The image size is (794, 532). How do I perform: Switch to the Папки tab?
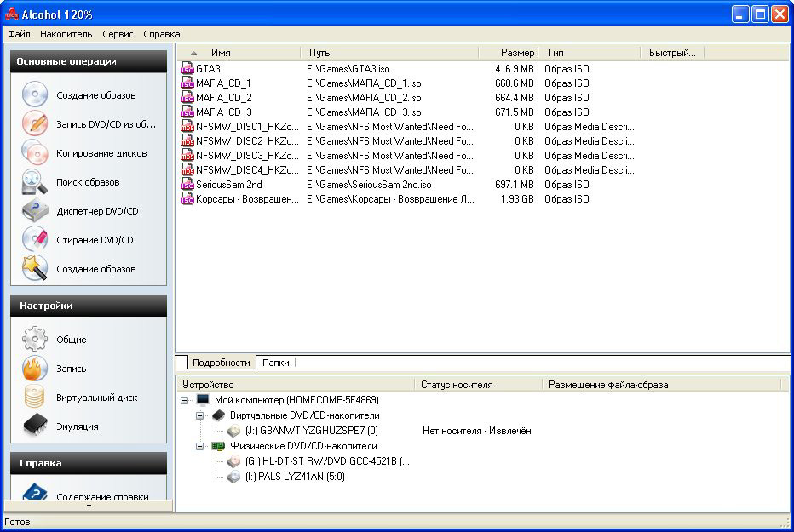pyautogui.click(x=275, y=363)
